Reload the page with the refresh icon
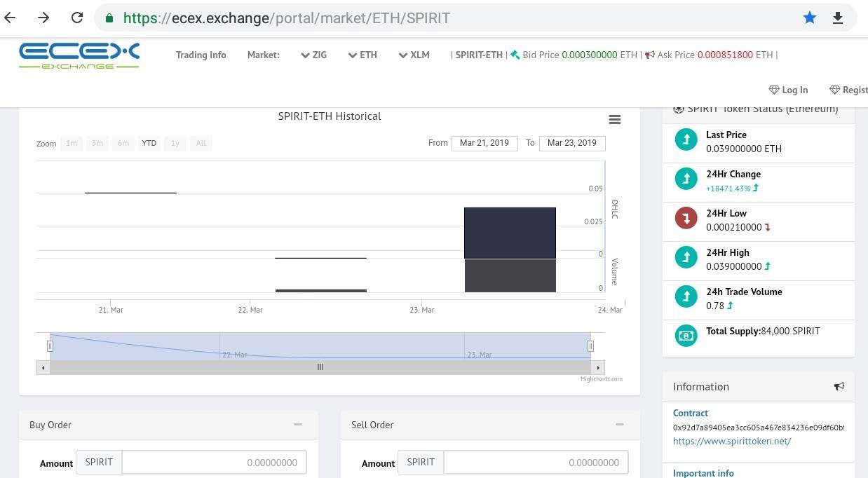Viewport: 868px width, 478px height. [x=77, y=18]
